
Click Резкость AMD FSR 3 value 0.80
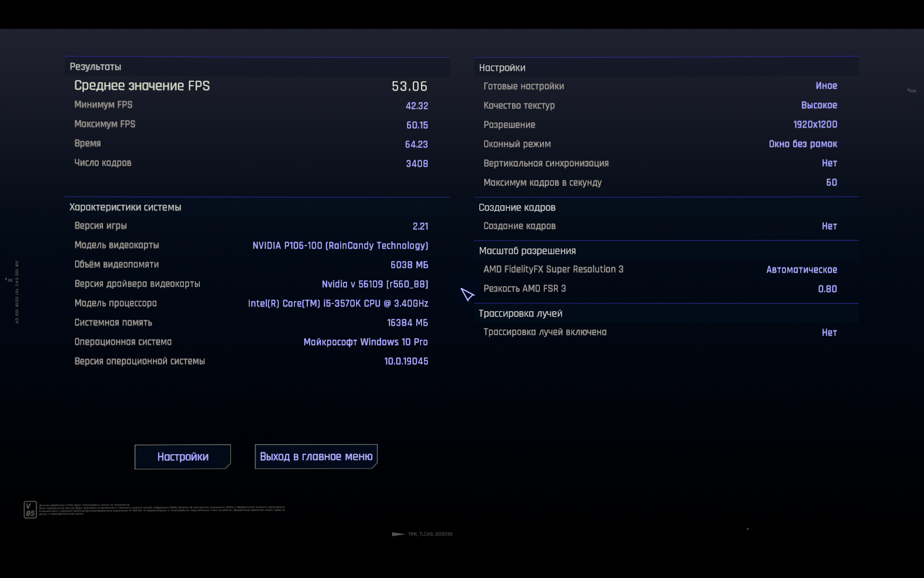point(827,289)
